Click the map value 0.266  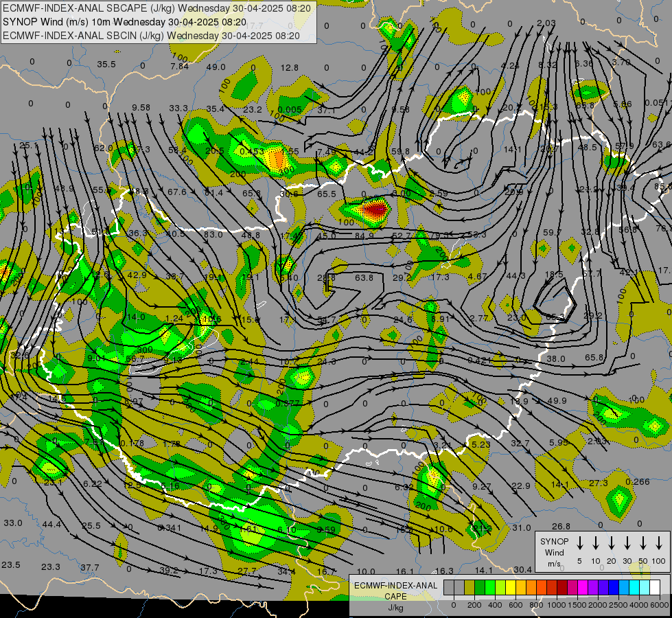(637, 481)
